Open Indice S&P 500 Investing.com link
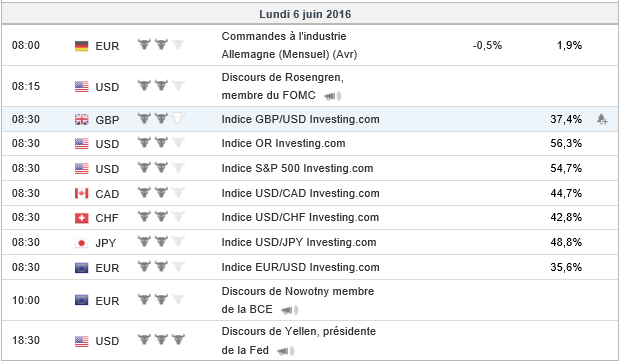Screen dimensions: 622x363 coord(297,168)
